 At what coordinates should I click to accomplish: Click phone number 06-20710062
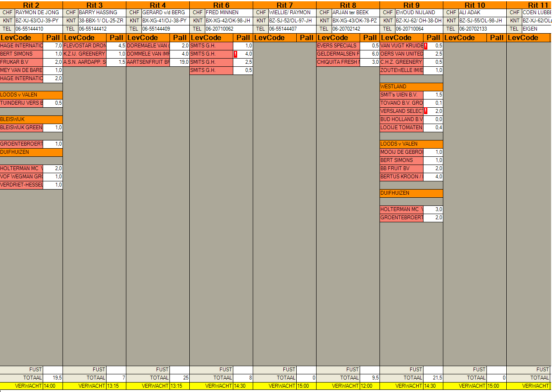pyautogui.click(x=229, y=29)
